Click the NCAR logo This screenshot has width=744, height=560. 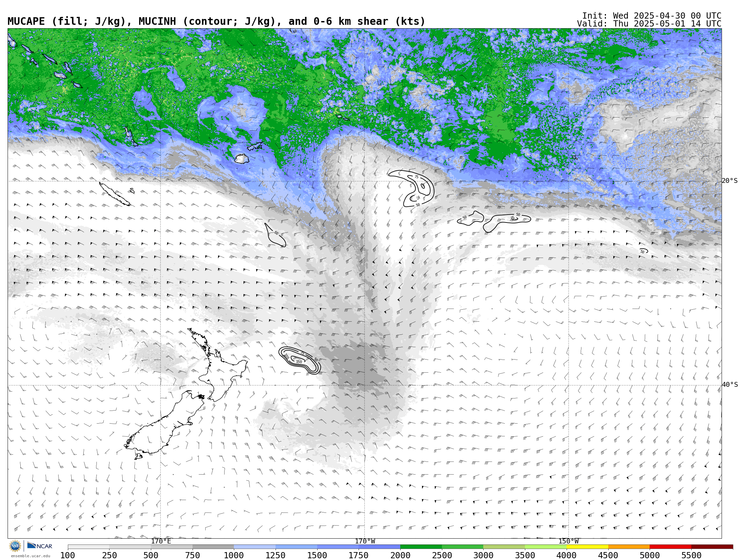pyautogui.click(x=40, y=546)
